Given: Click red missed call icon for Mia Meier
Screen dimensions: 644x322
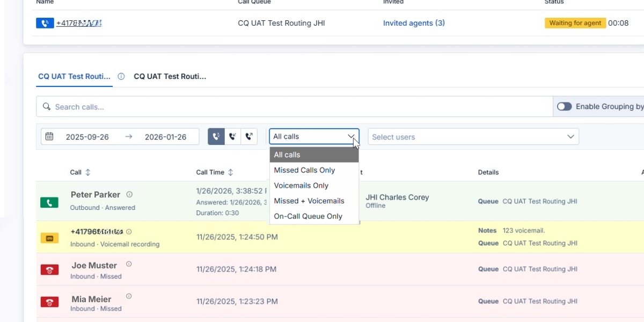Looking at the screenshot, I should pyautogui.click(x=49, y=302).
